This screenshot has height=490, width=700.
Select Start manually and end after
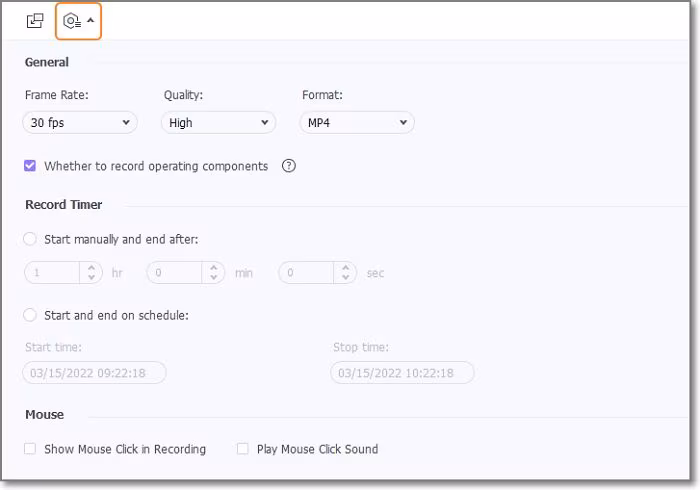[30, 239]
